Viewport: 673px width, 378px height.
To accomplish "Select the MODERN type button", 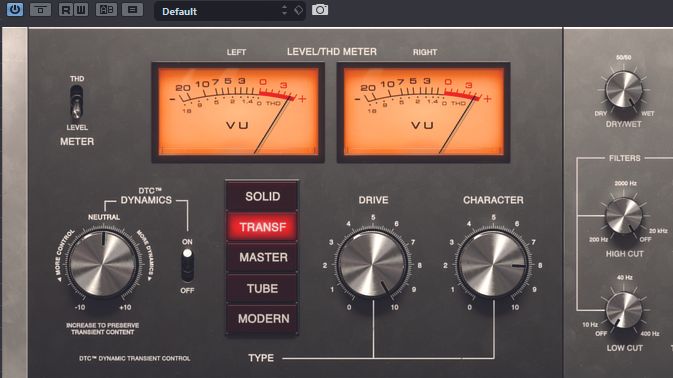I will pyautogui.click(x=262, y=318).
